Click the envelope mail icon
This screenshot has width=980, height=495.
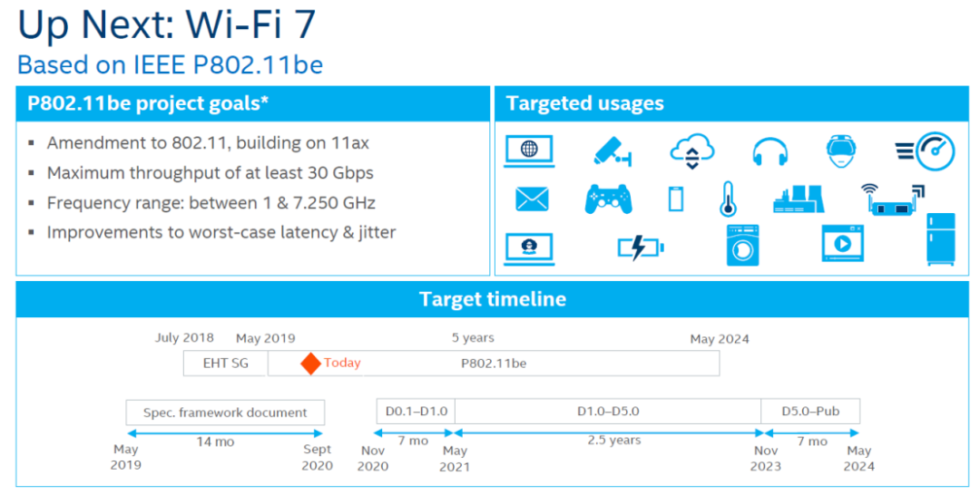point(532,199)
